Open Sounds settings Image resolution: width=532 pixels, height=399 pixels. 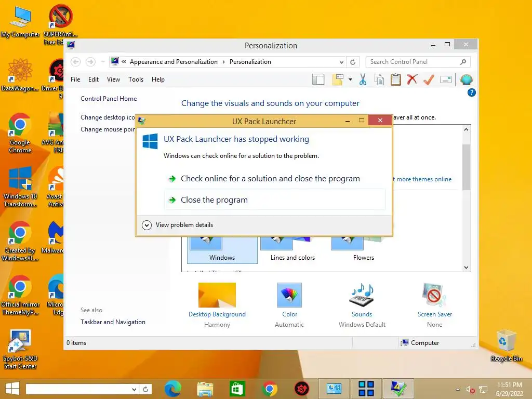[362, 305]
